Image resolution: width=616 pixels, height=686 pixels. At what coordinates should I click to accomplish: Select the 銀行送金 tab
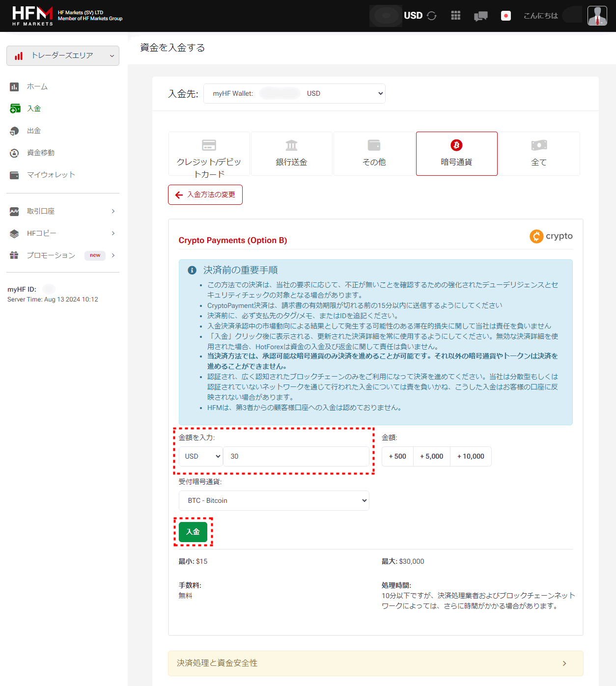[292, 154]
